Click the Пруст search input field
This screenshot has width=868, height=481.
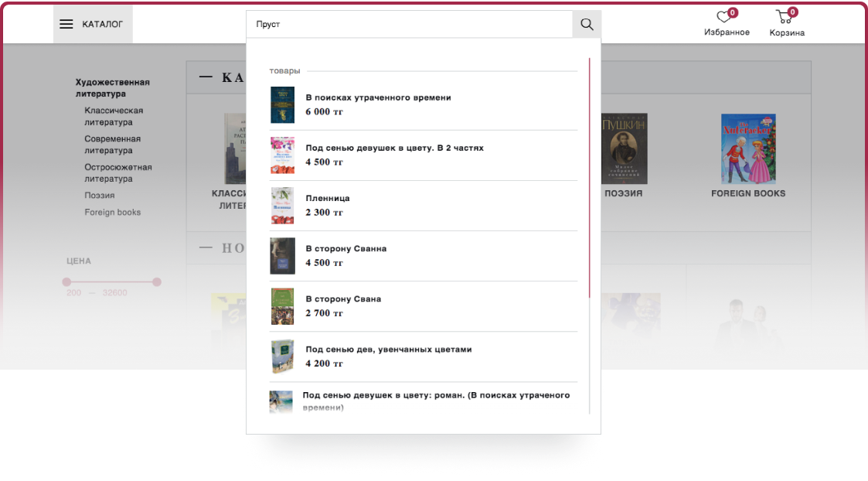(x=410, y=25)
